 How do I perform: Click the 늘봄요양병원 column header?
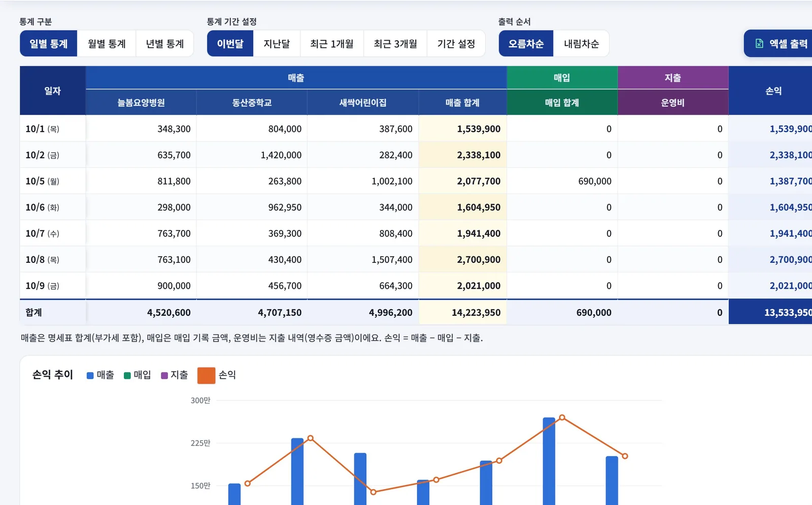click(x=141, y=103)
